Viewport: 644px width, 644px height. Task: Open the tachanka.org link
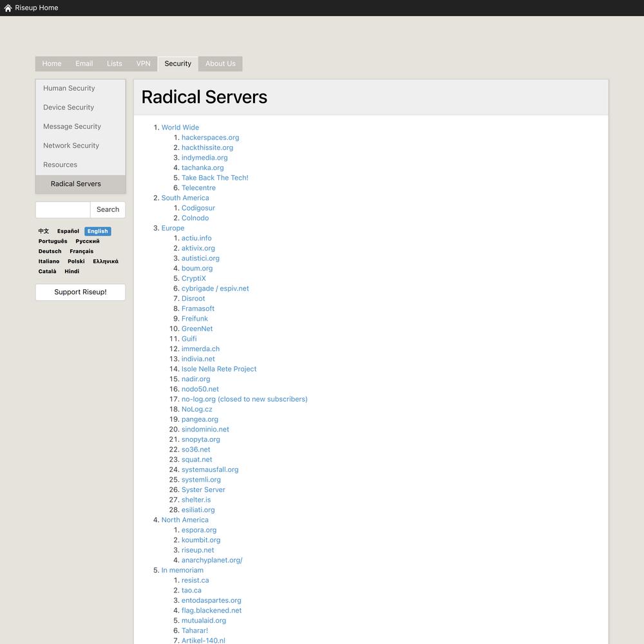click(x=203, y=167)
